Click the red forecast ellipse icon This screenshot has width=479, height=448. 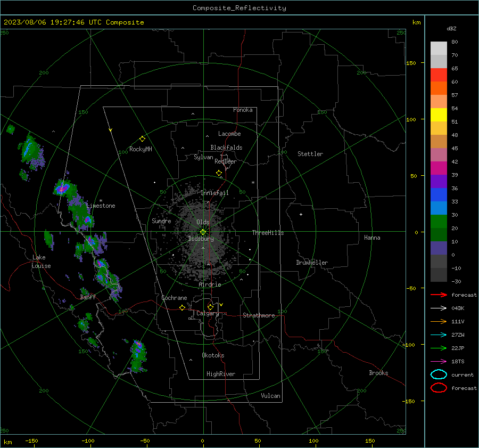(x=439, y=388)
